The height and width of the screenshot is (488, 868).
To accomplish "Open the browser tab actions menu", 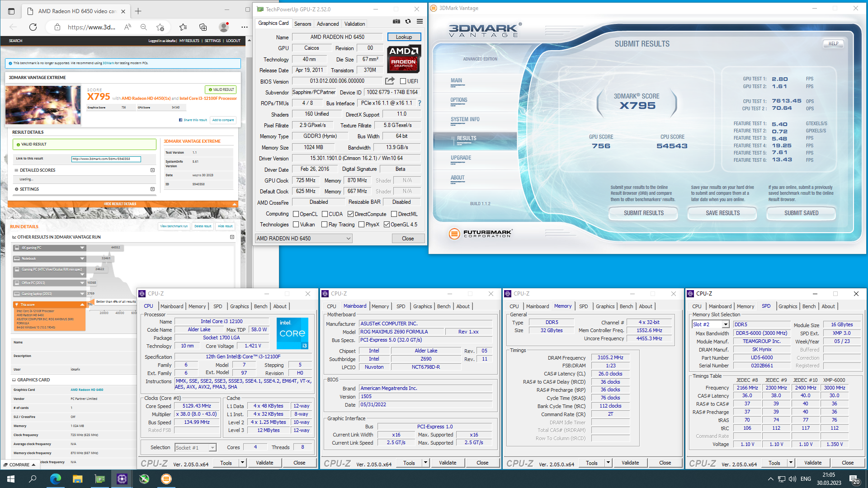I will [11, 11].
